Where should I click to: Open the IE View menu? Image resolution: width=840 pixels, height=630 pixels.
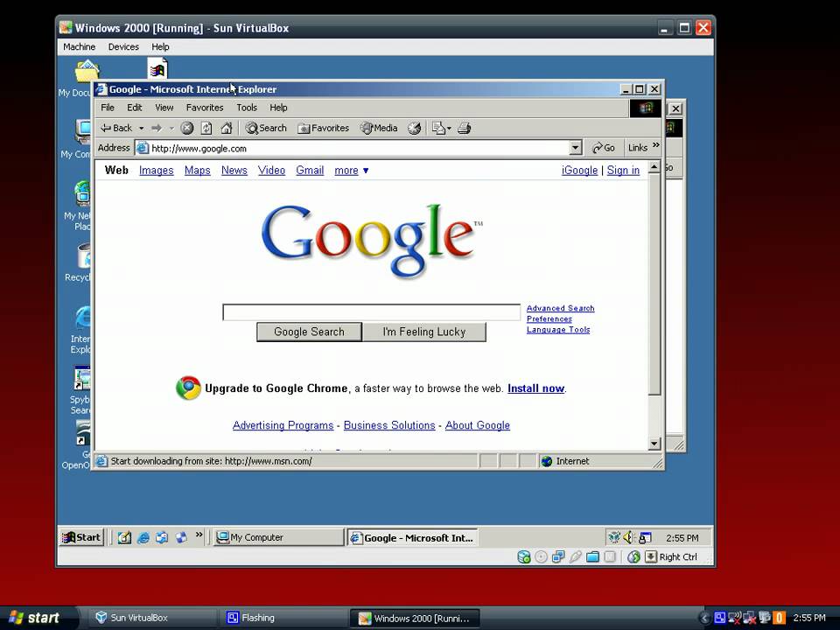(164, 108)
